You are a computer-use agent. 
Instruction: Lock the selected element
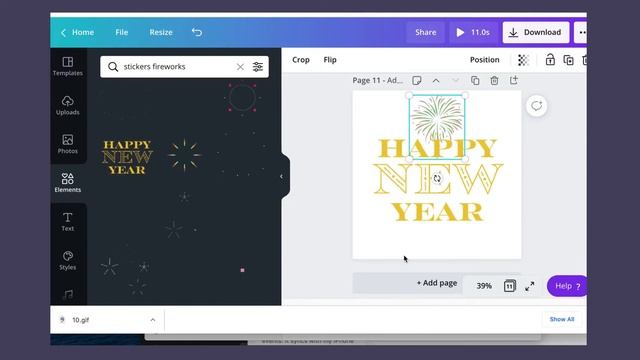point(550,60)
